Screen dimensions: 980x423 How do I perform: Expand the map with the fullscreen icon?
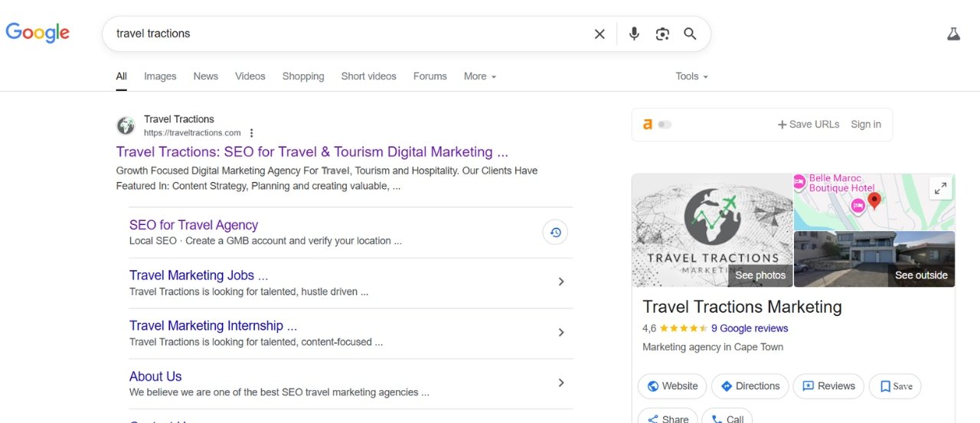point(940,188)
